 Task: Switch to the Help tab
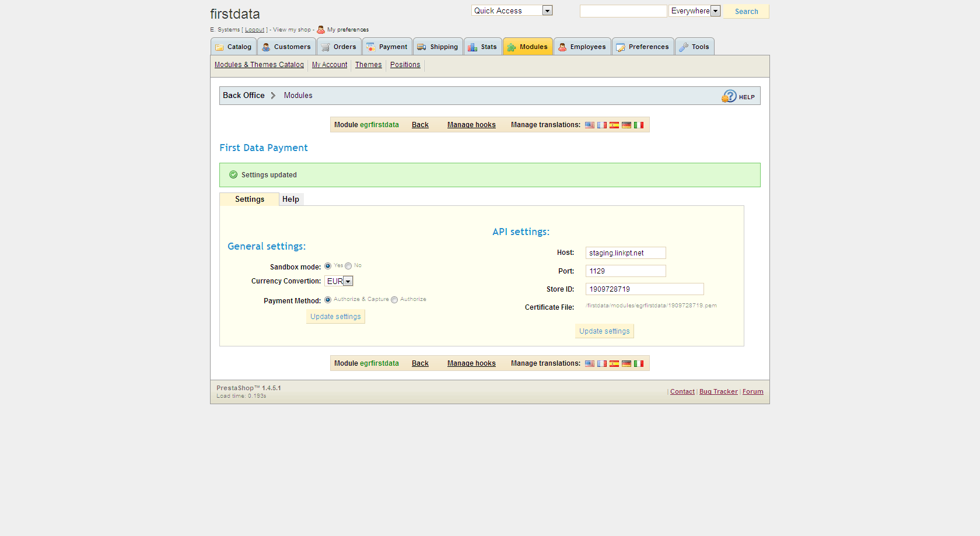(290, 199)
